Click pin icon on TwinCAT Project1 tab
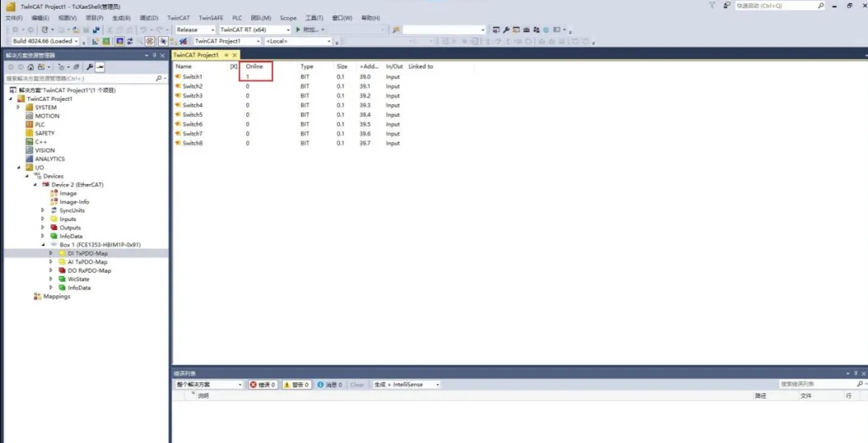 tap(226, 55)
